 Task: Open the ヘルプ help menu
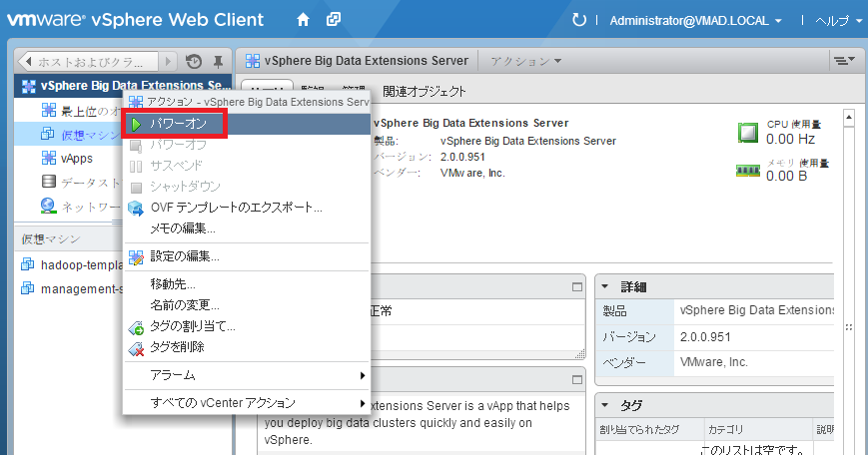pyautogui.click(x=838, y=21)
